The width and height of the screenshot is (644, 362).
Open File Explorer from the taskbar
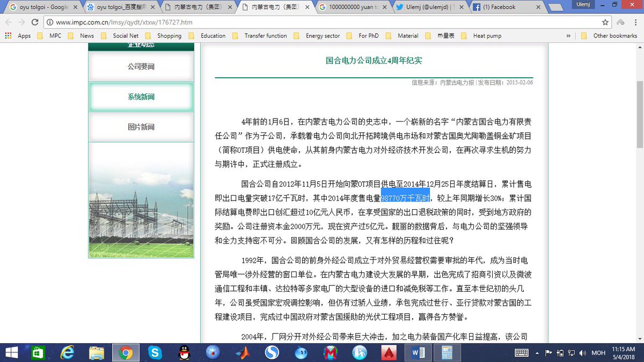click(x=96, y=352)
